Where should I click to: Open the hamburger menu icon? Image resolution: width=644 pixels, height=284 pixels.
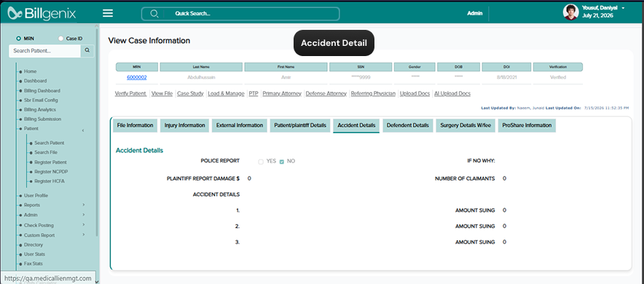click(108, 13)
